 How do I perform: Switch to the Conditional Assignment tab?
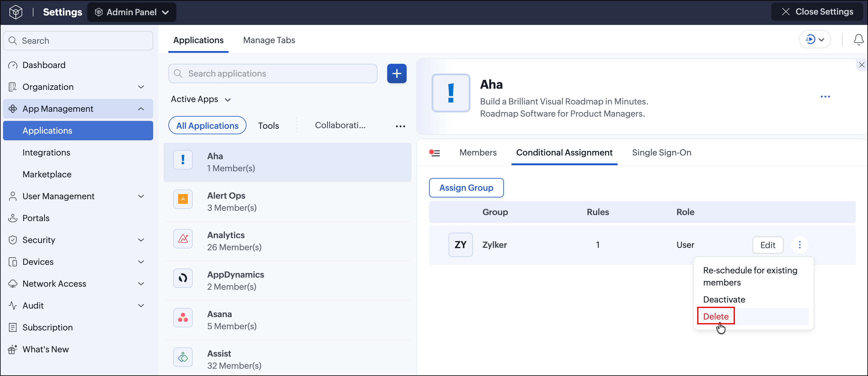tap(564, 153)
